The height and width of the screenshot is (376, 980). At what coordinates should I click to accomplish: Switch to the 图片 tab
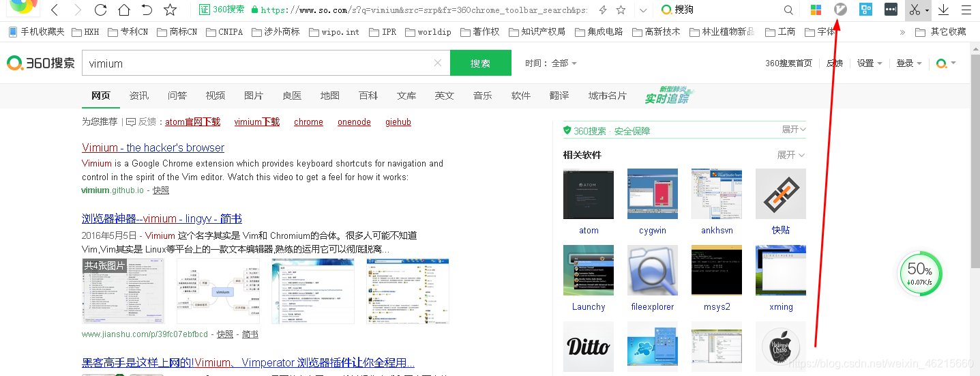coord(254,96)
